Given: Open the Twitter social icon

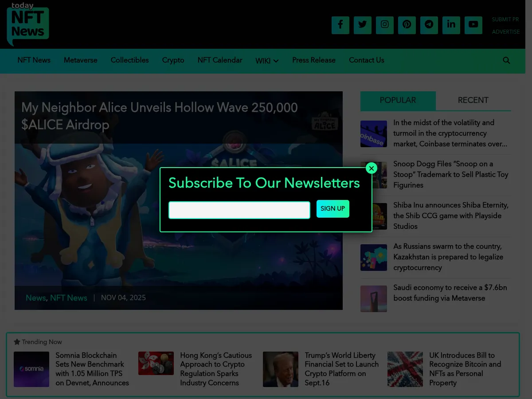Looking at the screenshot, I should click(x=362, y=25).
